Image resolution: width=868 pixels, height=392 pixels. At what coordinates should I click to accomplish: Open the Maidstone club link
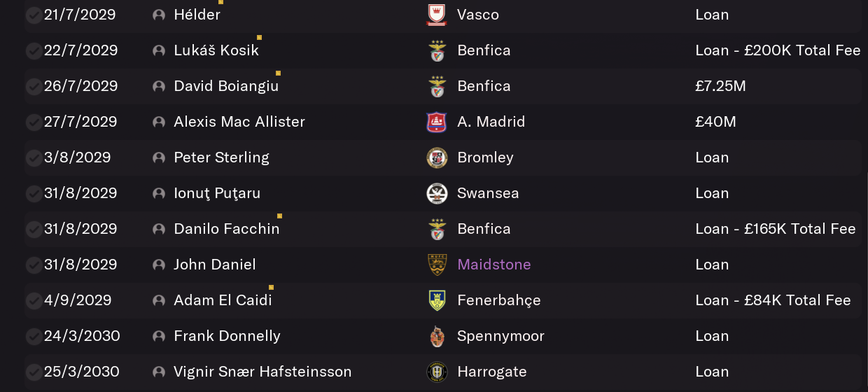pyautogui.click(x=494, y=265)
